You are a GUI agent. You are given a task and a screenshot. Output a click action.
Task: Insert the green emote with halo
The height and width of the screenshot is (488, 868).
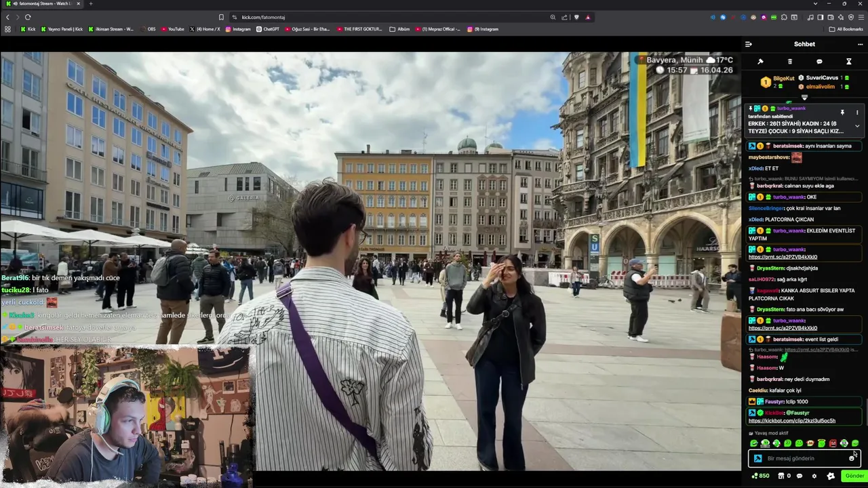pyautogui.click(x=822, y=443)
